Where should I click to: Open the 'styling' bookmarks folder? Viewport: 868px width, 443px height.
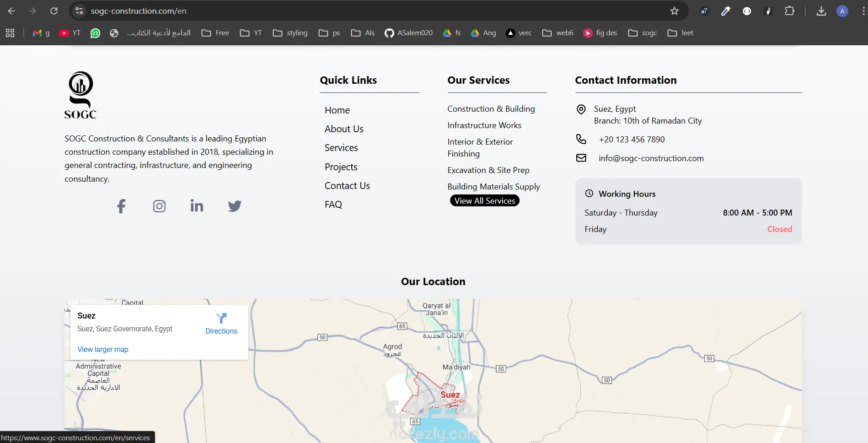290,33
